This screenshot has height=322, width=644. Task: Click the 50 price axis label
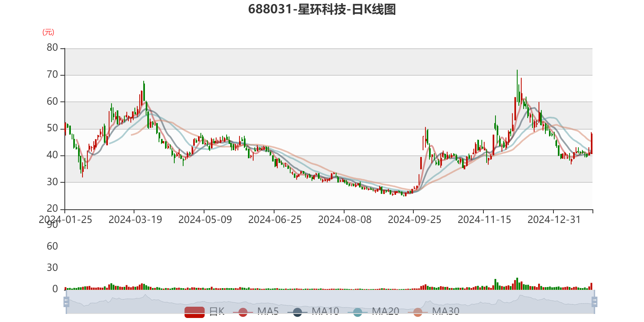pos(52,128)
